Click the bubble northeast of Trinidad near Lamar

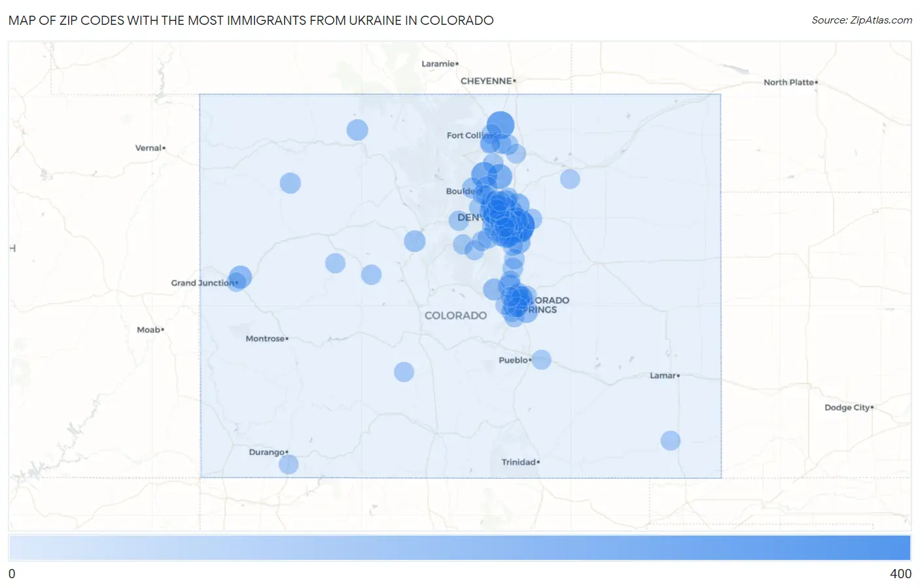coord(670,440)
